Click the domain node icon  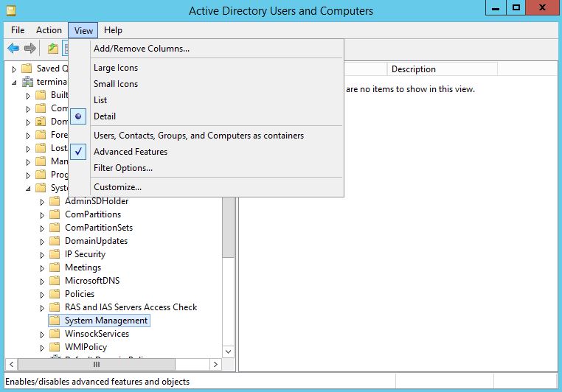(27, 82)
